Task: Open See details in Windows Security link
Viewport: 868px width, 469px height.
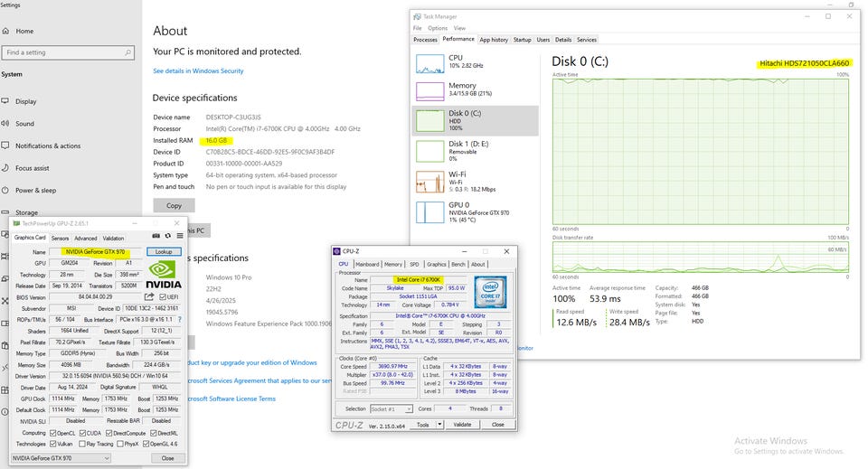Action: (x=198, y=70)
